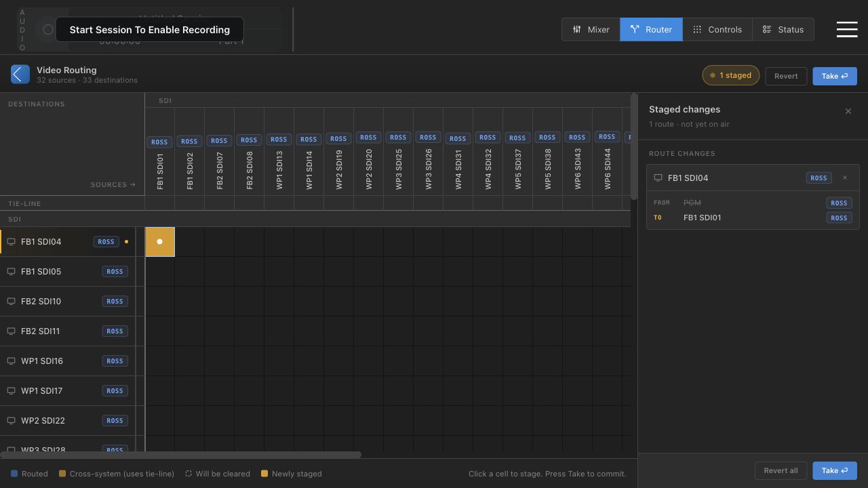Click the horizontal scrollbar of the matrix
The width and height of the screenshot is (868, 488).
coord(180,455)
